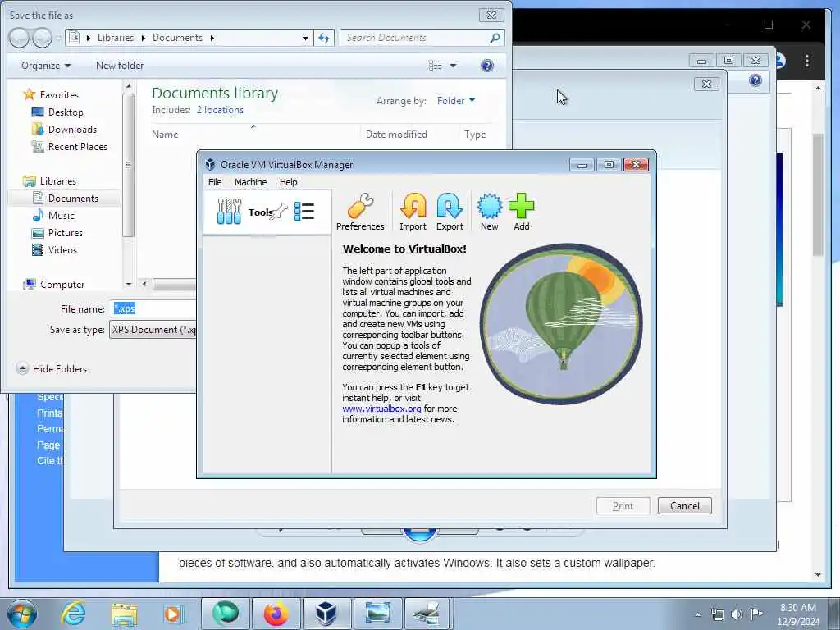This screenshot has width=840, height=630.
Task: Switch to Firefox in the taskbar
Action: (276, 614)
